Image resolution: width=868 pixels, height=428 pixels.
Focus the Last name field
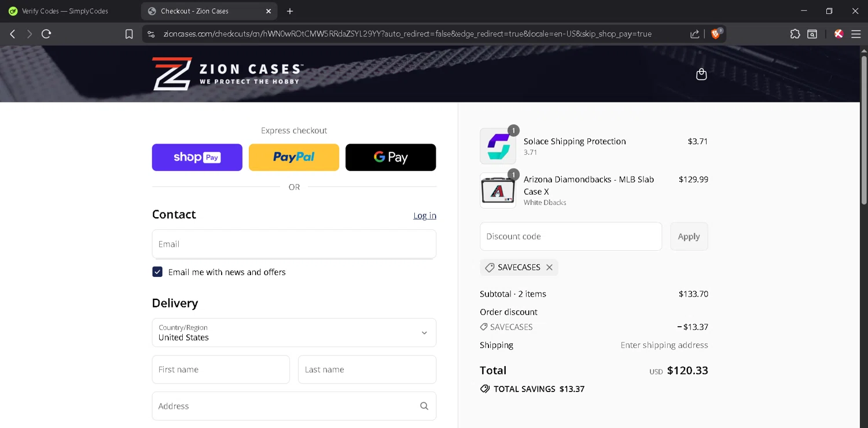[367, 370]
